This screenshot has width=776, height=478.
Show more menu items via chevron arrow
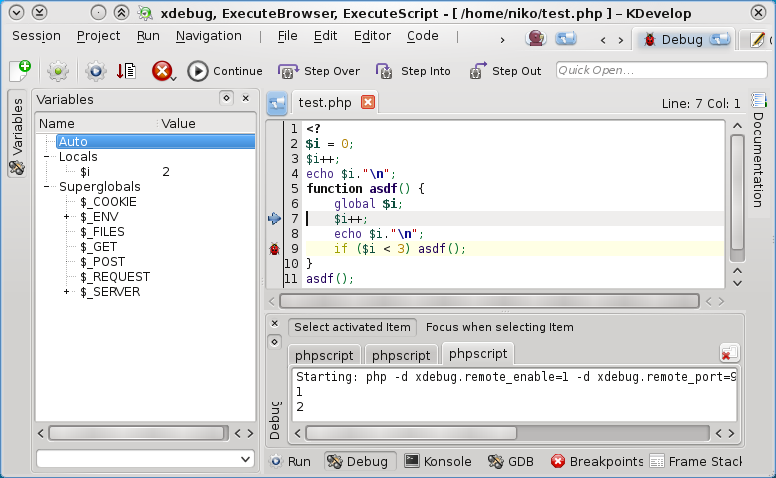point(502,40)
